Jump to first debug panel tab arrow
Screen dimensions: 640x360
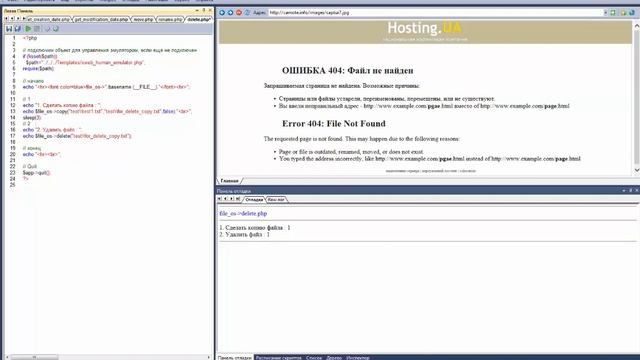220,199
